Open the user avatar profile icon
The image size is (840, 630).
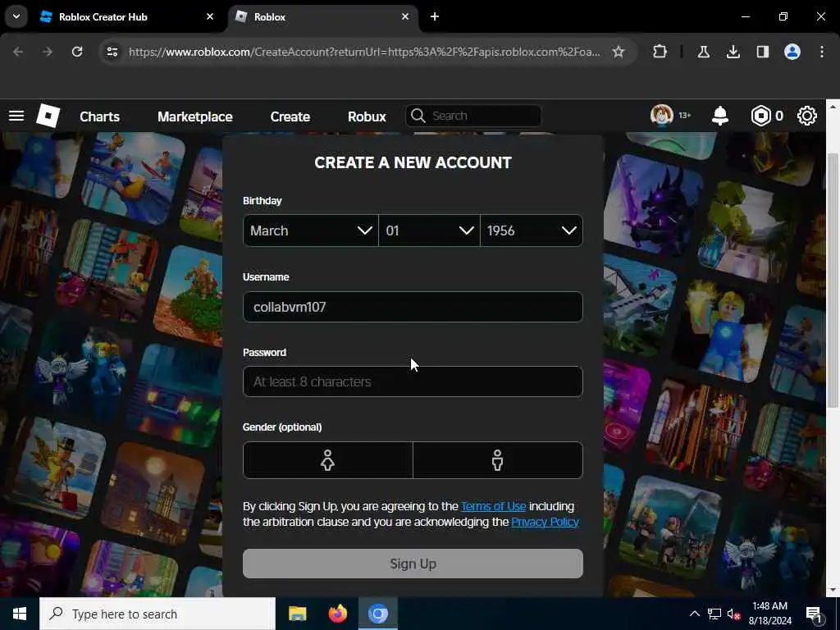(x=662, y=115)
